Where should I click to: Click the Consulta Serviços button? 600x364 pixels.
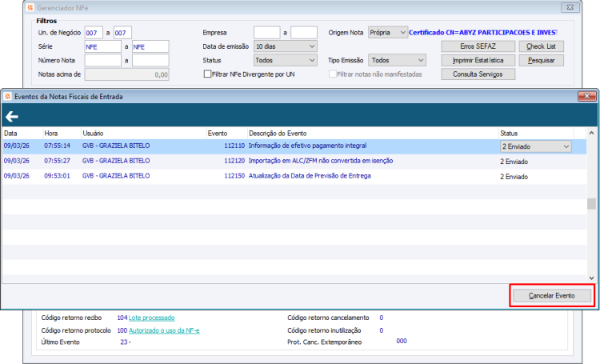pyautogui.click(x=478, y=74)
